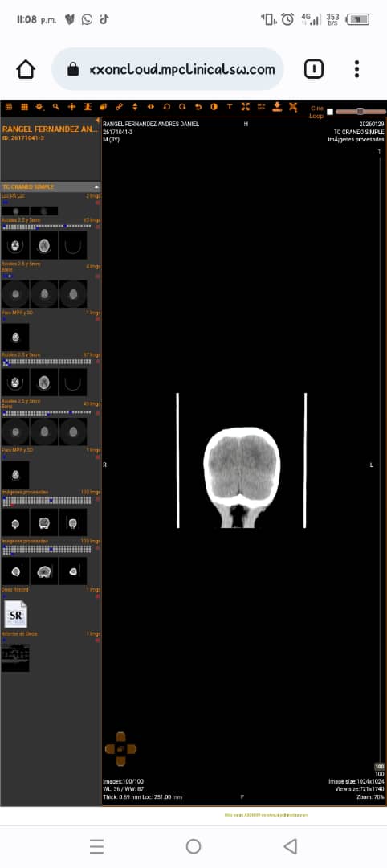387x868 pixels.
Task: Toggle red marker for Loc PA Lat series
Action: pos(98,203)
